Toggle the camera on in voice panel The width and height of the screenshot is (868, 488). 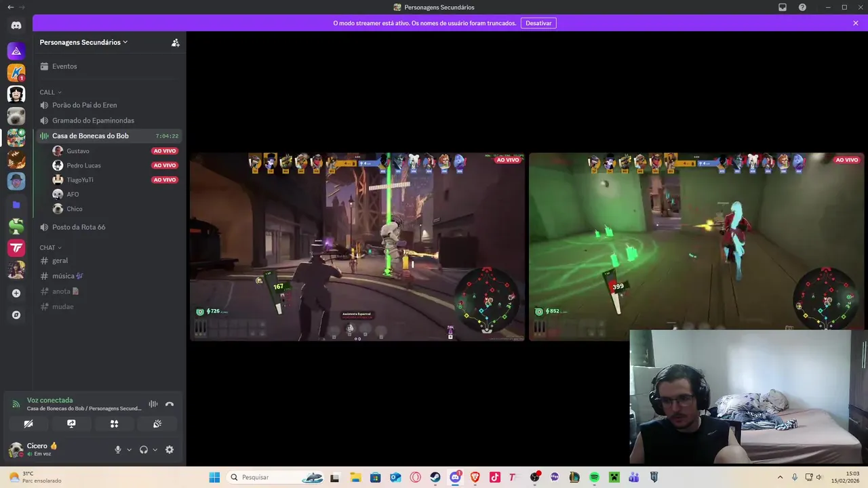coord(28,424)
